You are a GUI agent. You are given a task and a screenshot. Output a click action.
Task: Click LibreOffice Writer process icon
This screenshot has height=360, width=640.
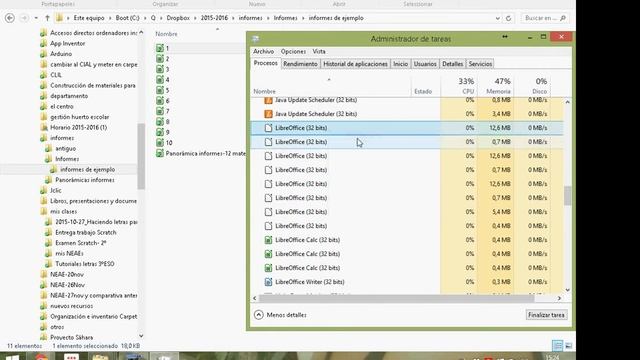pos(268,282)
